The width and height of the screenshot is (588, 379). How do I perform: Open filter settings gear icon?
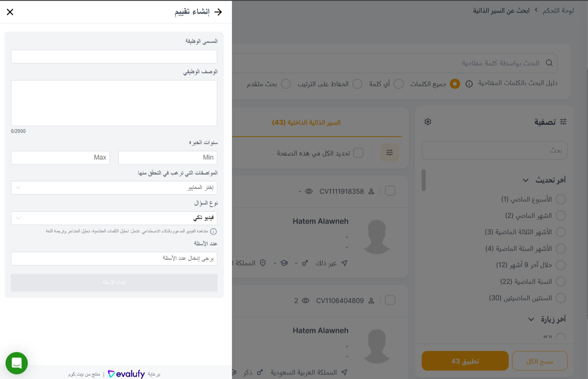(x=428, y=122)
